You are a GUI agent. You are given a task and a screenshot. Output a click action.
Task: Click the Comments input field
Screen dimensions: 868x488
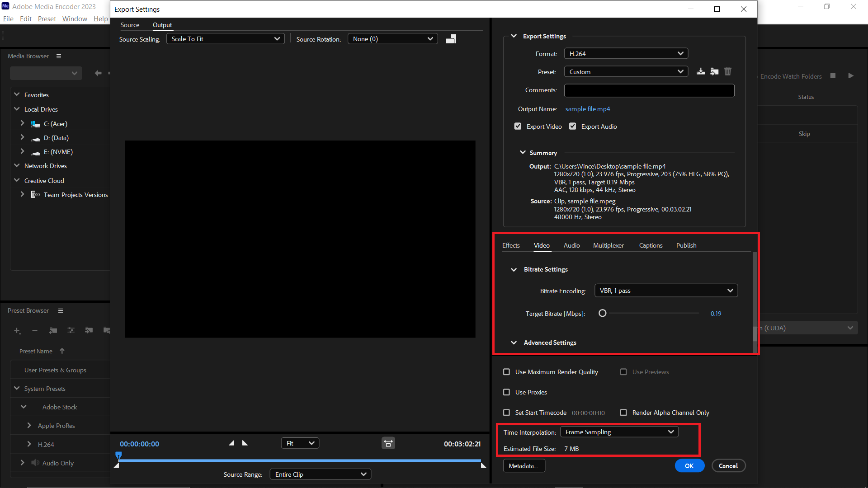[x=649, y=90]
